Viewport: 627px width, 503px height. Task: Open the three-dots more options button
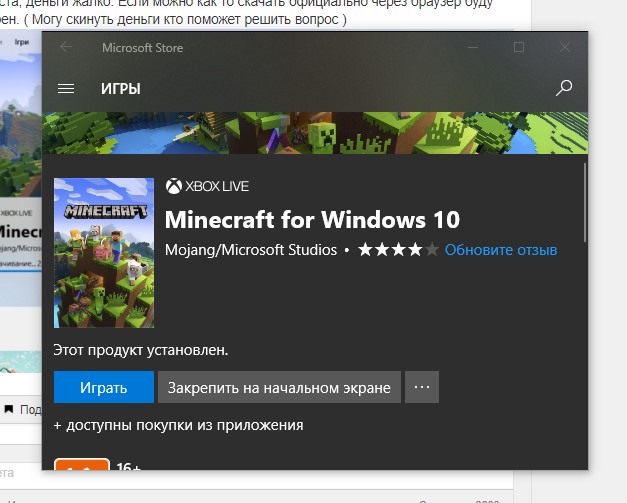[x=422, y=387]
